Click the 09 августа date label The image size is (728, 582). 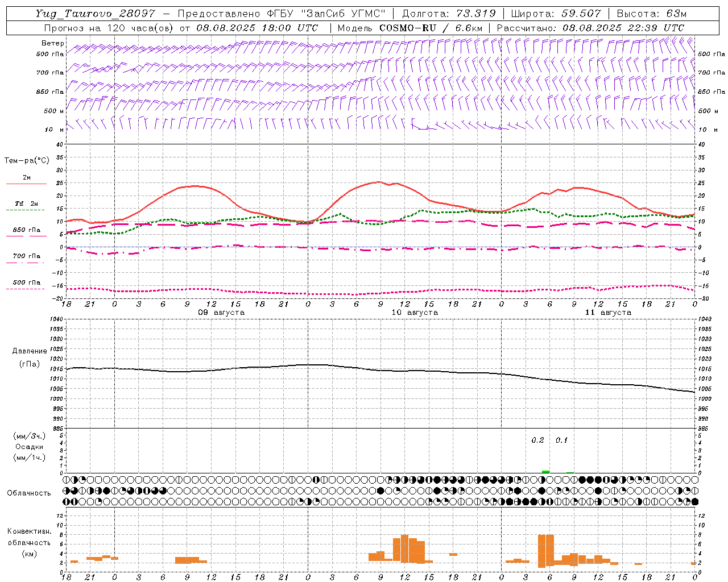click(x=221, y=313)
